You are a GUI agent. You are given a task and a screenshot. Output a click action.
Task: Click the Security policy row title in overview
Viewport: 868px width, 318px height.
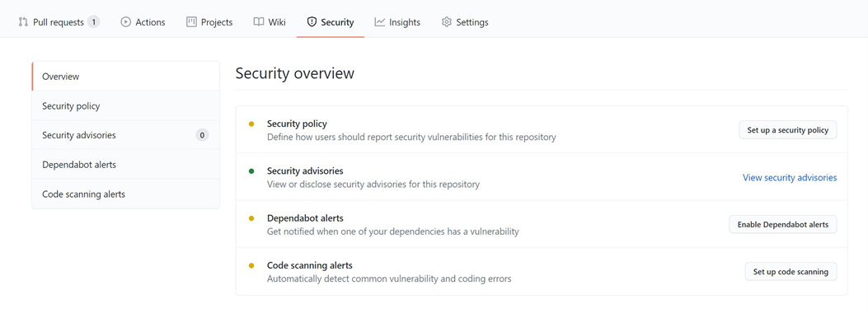click(297, 124)
